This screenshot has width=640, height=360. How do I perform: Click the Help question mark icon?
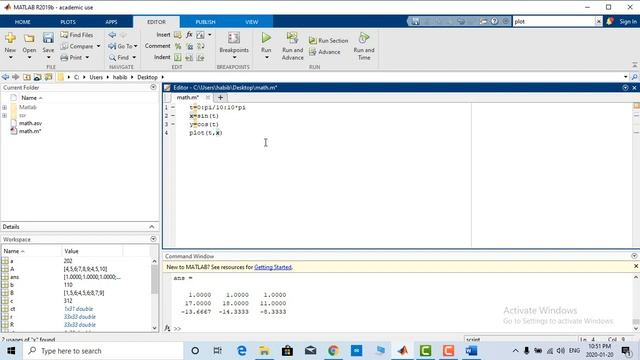point(494,21)
